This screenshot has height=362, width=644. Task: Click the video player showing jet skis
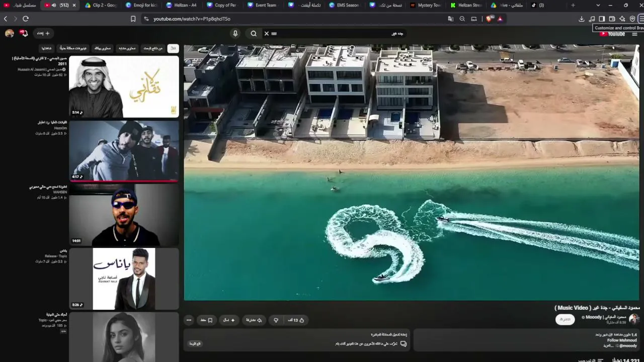tap(412, 172)
